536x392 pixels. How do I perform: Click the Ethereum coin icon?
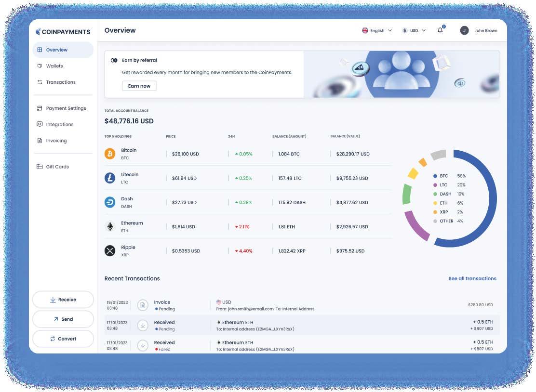click(x=110, y=226)
